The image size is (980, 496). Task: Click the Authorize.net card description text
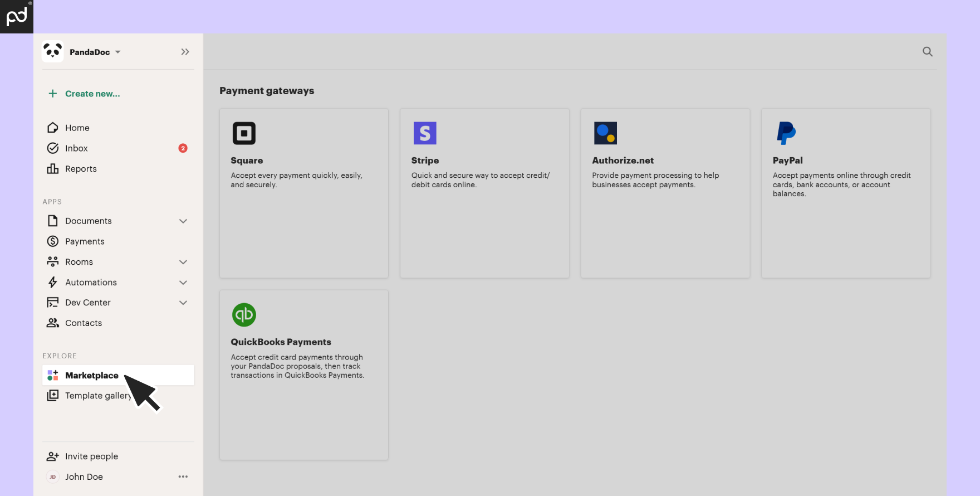(655, 180)
